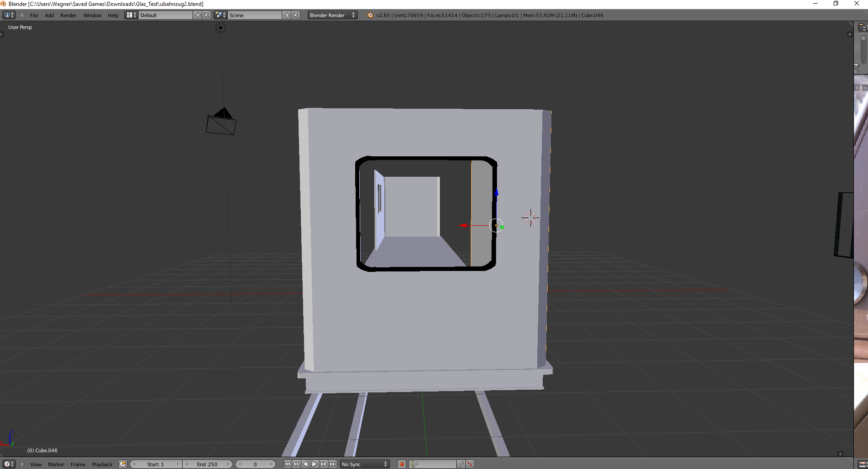Image resolution: width=868 pixels, height=469 pixels.
Task: Click the green Y-axis manipulator handle
Action: point(502,227)
